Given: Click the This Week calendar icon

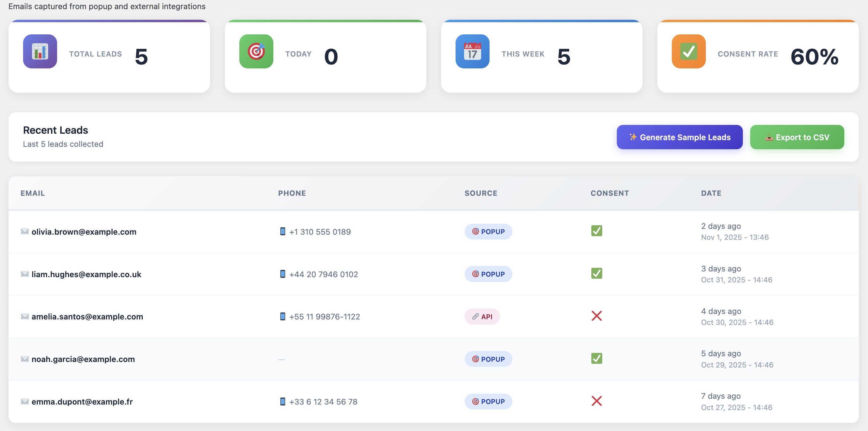Looking at the screenshot, I should tap(472, 51).
